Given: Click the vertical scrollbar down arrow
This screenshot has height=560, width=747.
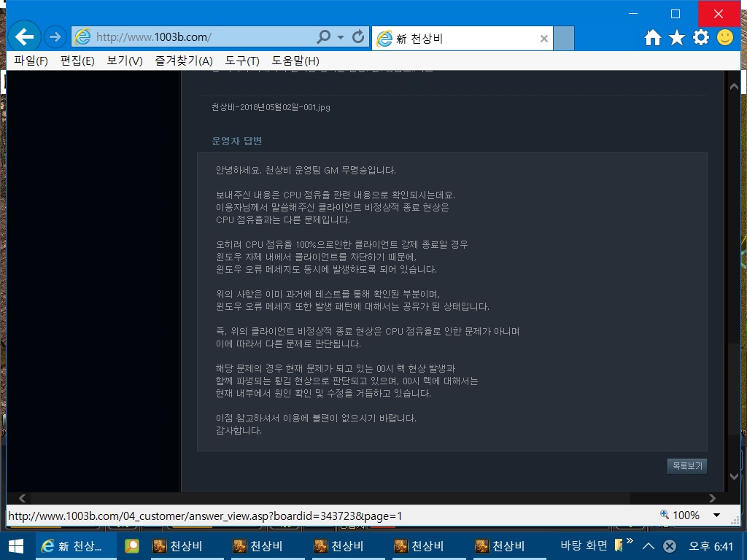Looking at the screenshot, I should (x=734, y=476).
